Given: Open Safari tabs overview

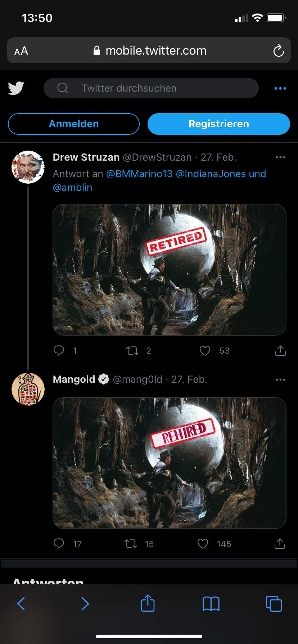Looking at the screenshot, I should 274,604.
